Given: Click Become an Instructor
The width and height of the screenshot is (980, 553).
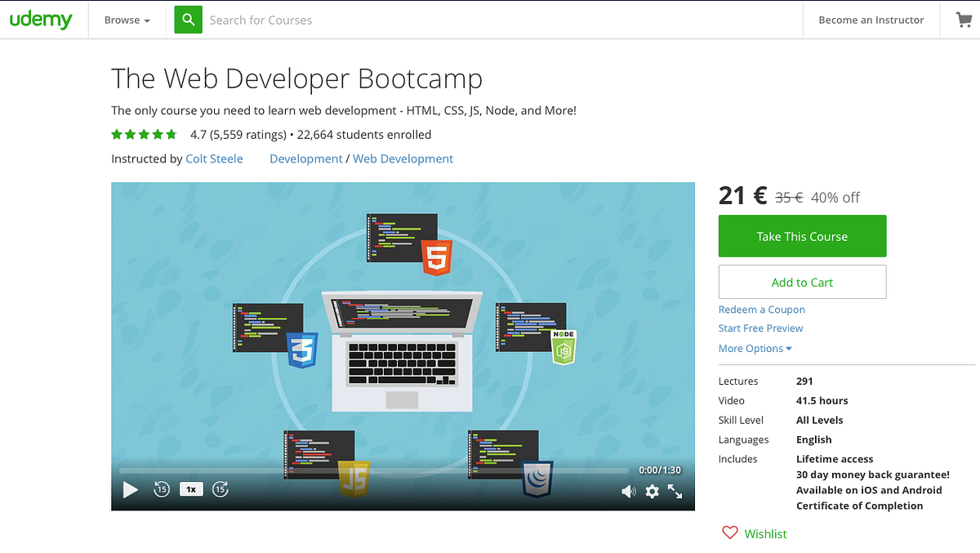Looking at the screenshot, I should [871, 20].
